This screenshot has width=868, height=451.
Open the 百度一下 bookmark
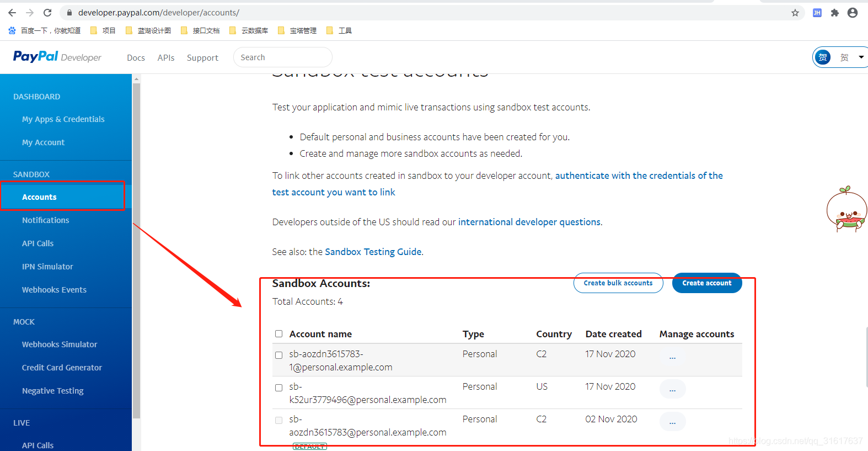click(45, 30)
